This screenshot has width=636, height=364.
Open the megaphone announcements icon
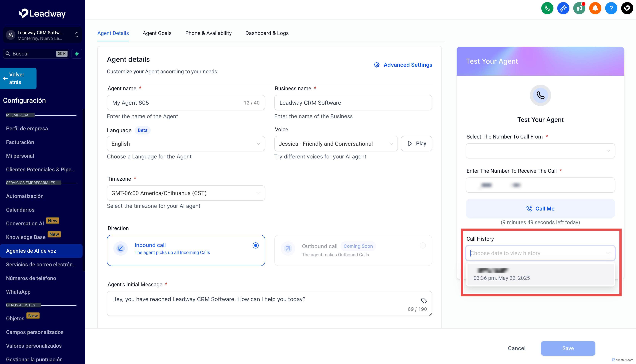point(579,8)
